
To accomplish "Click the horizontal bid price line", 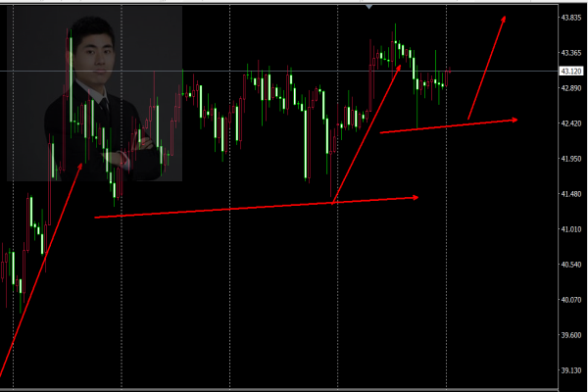I will pyautogui.click(x=279, y=71).
